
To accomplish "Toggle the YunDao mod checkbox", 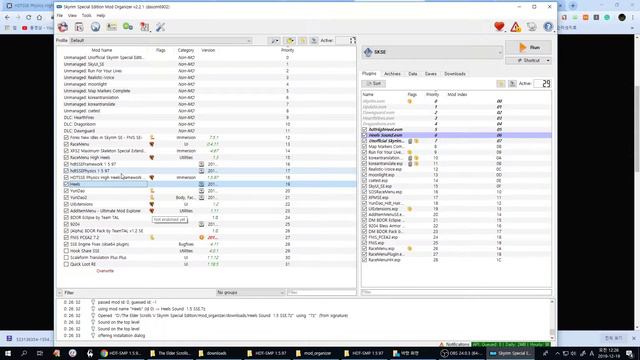I will tap(66, 191).
